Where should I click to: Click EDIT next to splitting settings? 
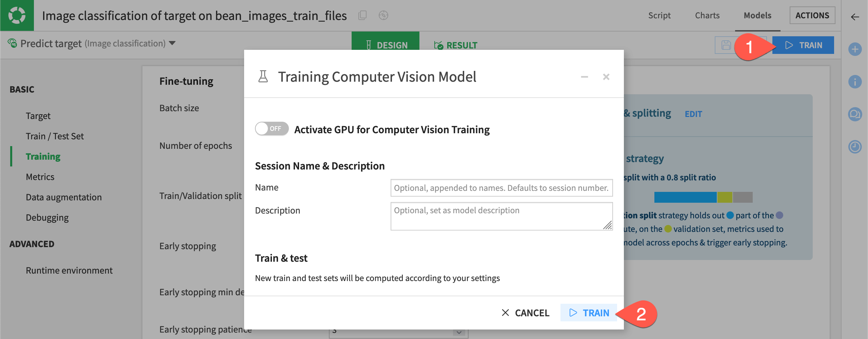click(693, 114)
